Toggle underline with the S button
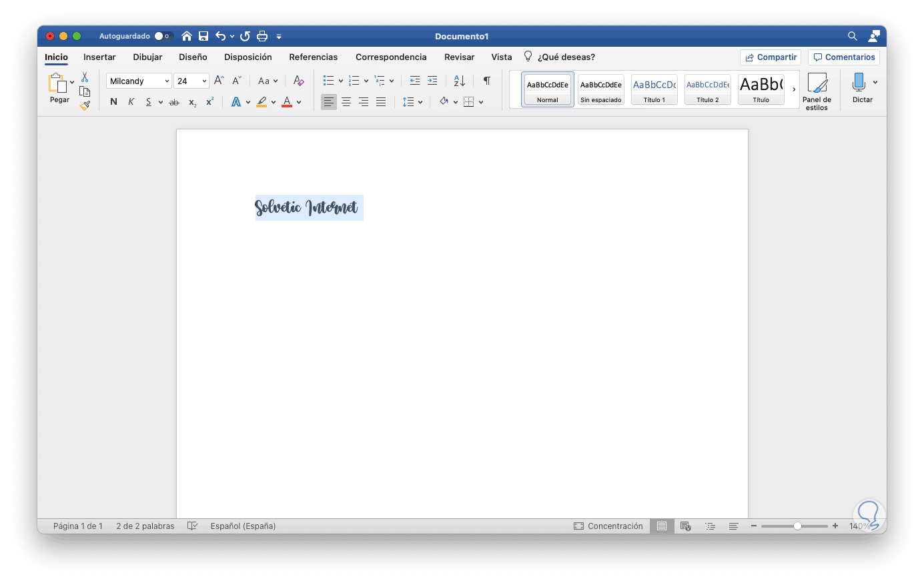 coord(149,102)
